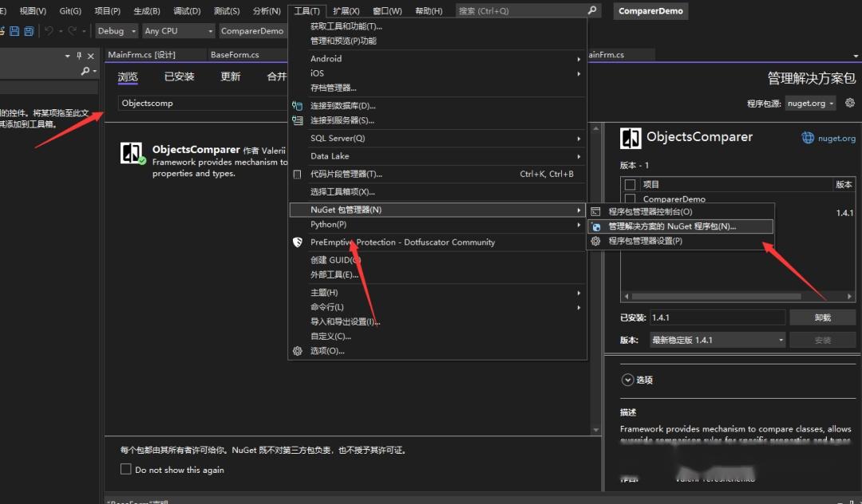Screen dimensions: 862x504
Task: Click the PreEmptive Protection shield icon
Action: tap(298, 242)
